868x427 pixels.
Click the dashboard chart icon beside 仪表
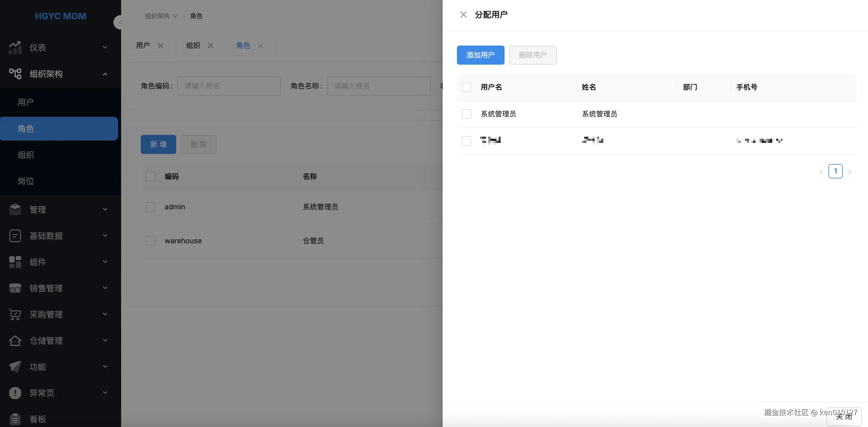(x=15, y=48)
